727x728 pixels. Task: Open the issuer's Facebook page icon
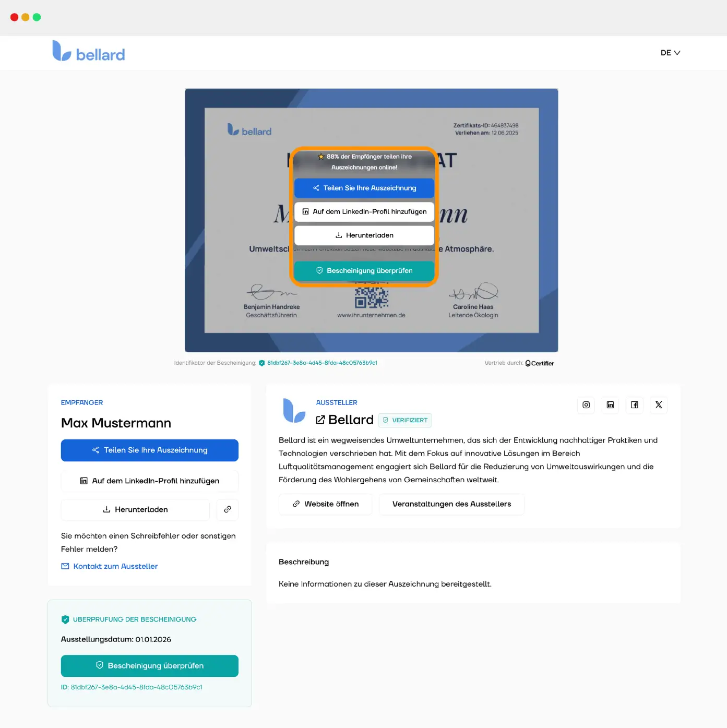pyautogui.click(x=634, y=405)
